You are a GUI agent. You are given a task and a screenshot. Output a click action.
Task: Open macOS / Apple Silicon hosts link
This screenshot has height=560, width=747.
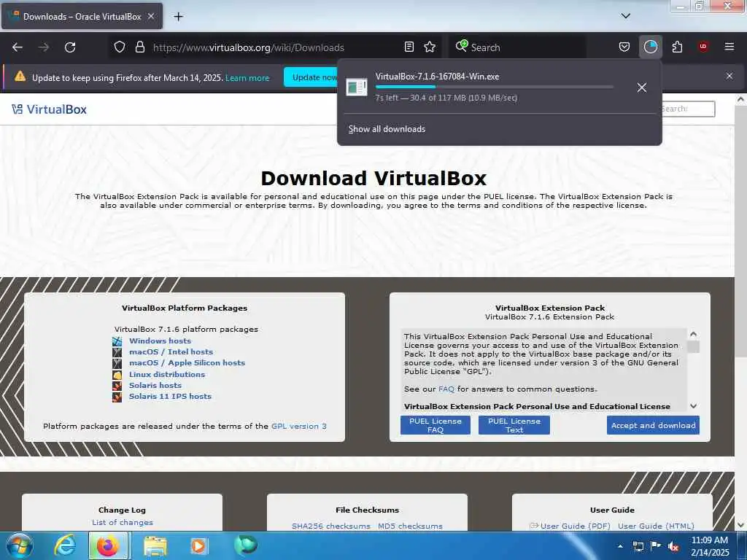click(x=187, y=363)
